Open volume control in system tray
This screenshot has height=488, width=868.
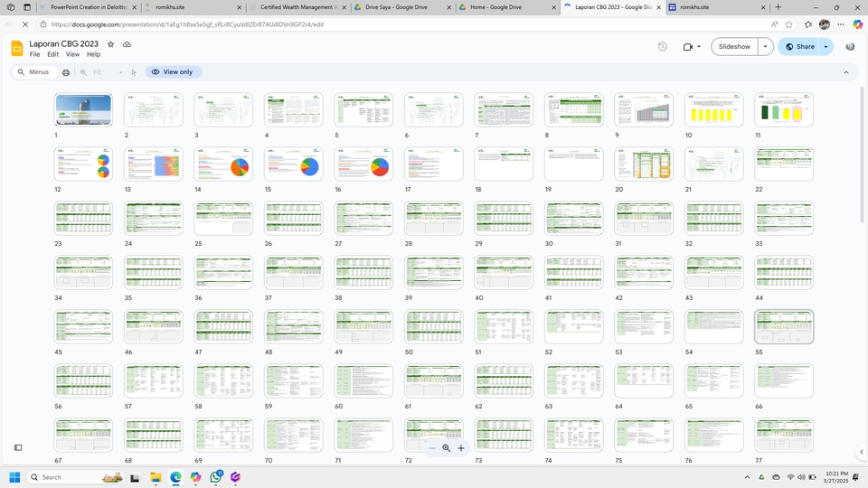click(801, 477)
